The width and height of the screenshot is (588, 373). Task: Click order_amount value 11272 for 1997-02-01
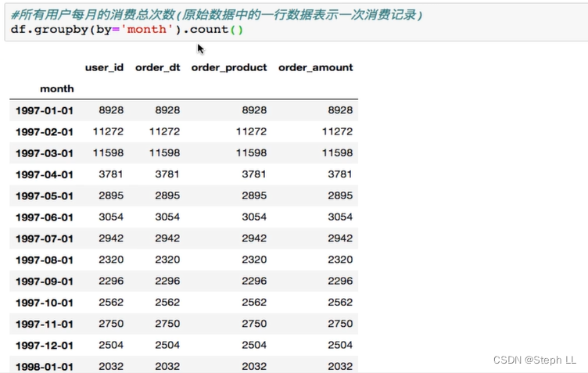(337, 131)
